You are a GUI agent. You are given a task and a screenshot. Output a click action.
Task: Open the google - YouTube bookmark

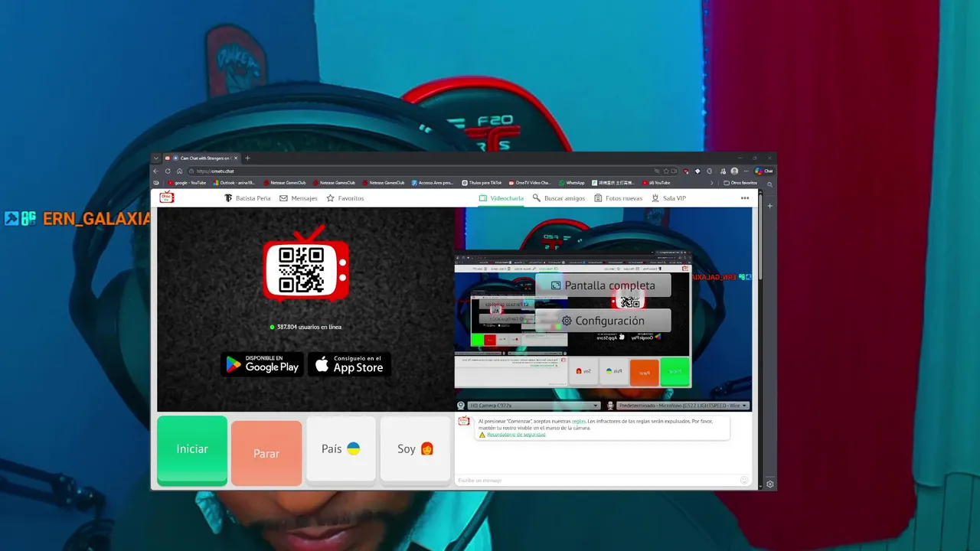click(x=187, y=183)
